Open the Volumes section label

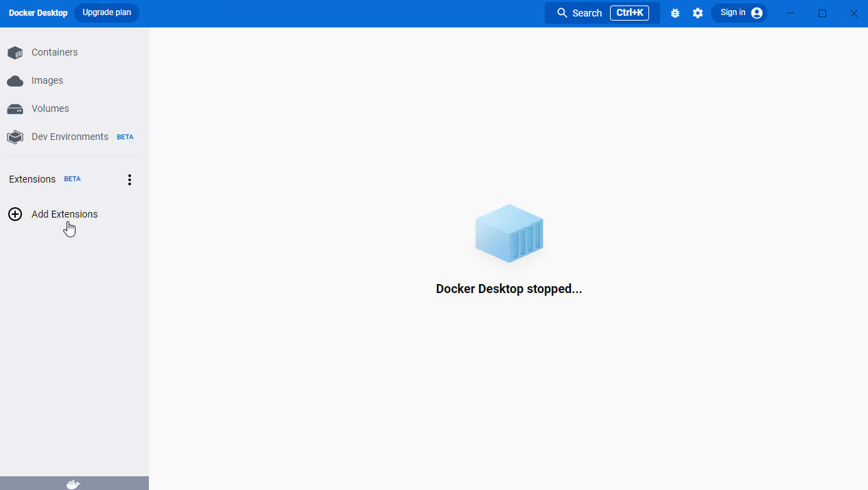(x=50, y=108)
